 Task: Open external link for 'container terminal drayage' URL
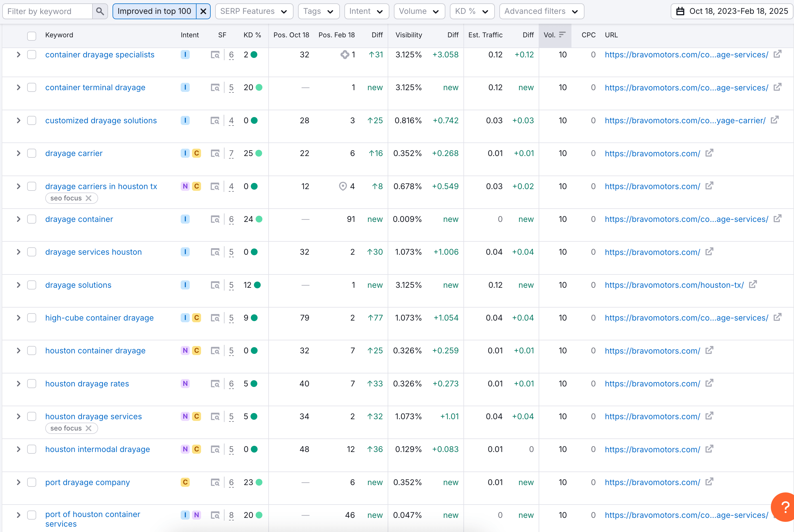(x=777, y=87)
